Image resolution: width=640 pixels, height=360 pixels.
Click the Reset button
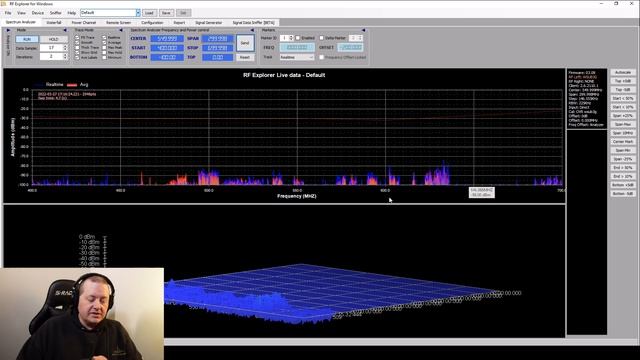pos(245,58)
